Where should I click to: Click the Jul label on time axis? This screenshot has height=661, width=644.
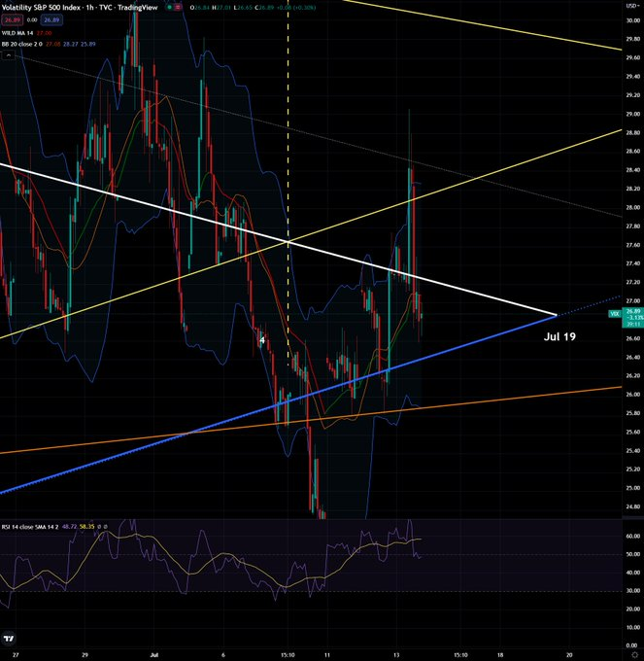154,654
